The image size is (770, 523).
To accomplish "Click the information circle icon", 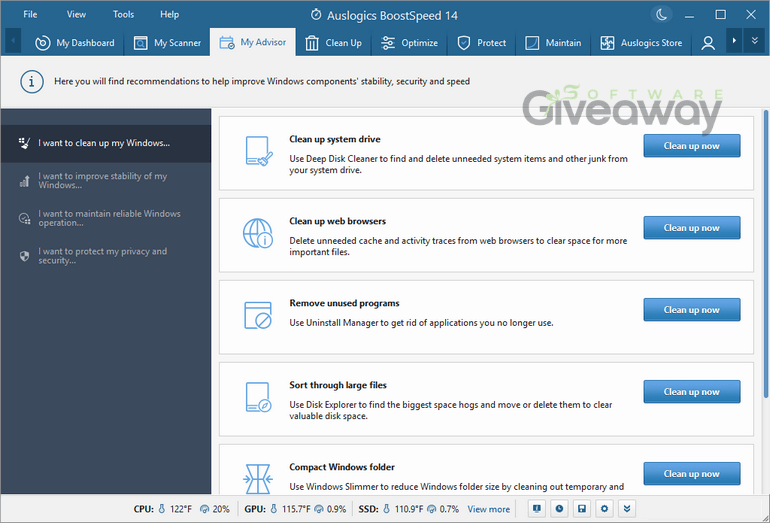I will coord(32,82).
